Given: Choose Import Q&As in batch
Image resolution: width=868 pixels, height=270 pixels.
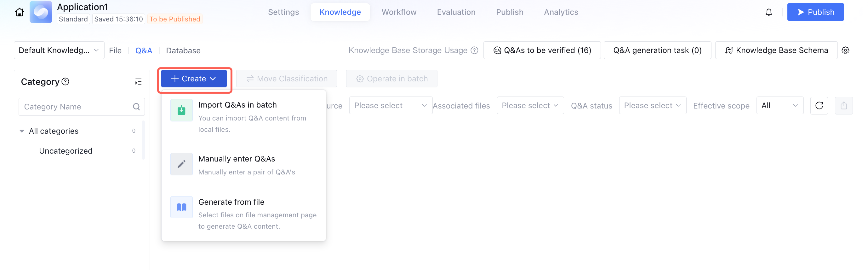Looking at the screenshot, I should [x=237, y=105].
